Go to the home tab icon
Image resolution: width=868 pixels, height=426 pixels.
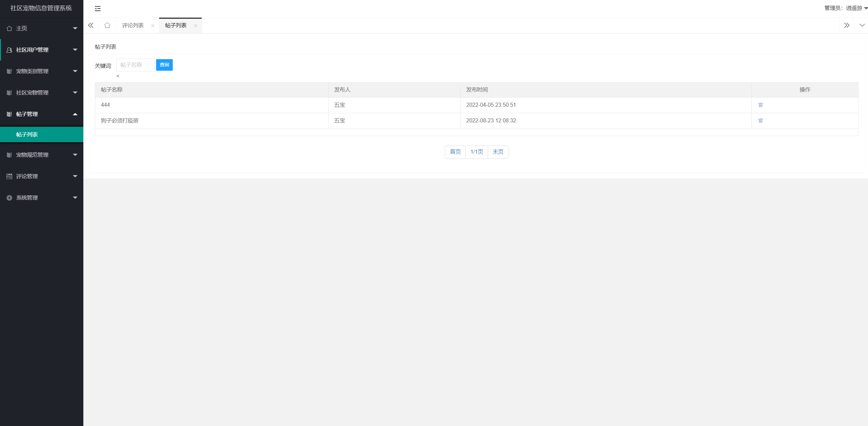pos(107,25)
